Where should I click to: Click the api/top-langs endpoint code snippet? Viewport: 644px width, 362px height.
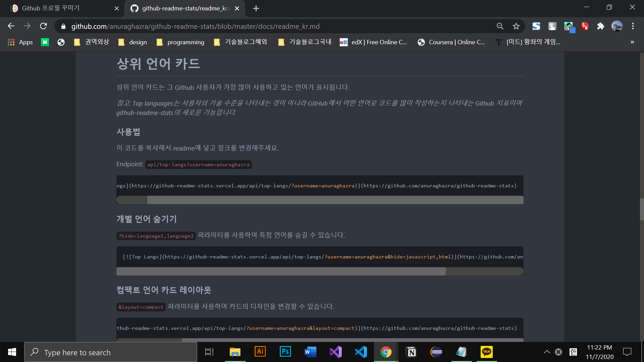click(198, 165)
